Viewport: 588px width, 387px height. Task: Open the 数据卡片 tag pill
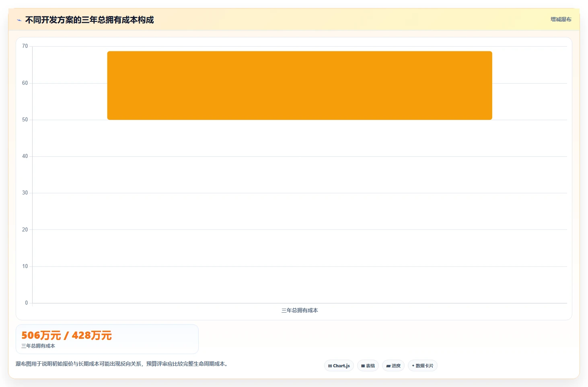click(422, 366)
